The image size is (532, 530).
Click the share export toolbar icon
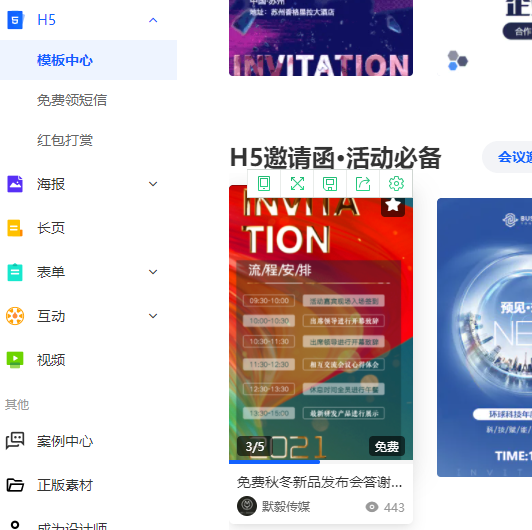363,184
